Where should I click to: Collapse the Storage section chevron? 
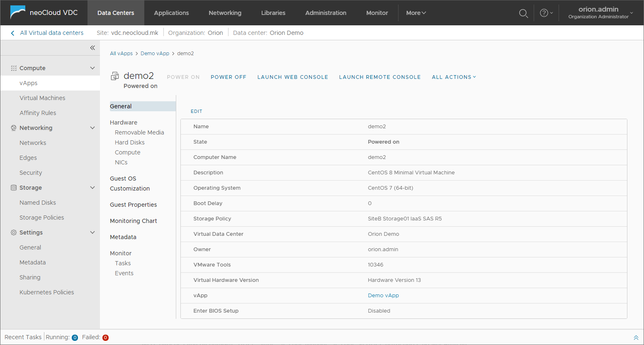tap(92, 188)
